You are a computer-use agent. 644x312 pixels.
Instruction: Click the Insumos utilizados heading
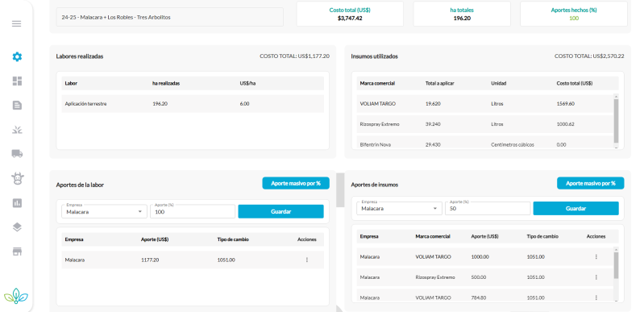pyautogui.click(x=374, y=56)
